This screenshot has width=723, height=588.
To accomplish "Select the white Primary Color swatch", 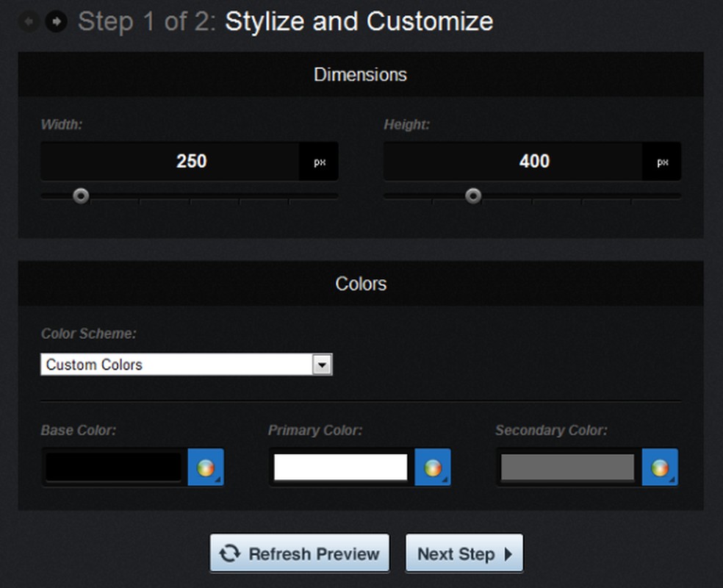I will [340, 467].
